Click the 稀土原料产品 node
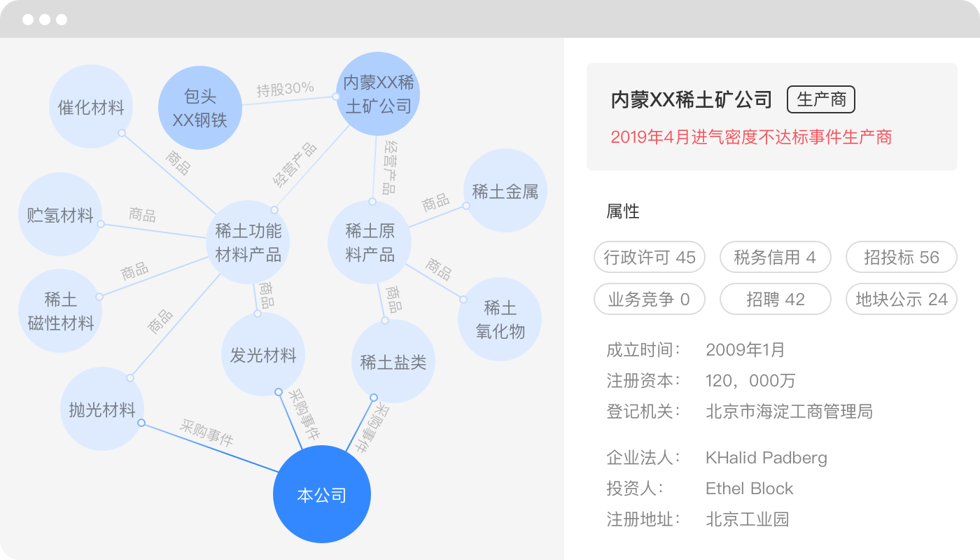980x560 pixels. click(370, 242)
